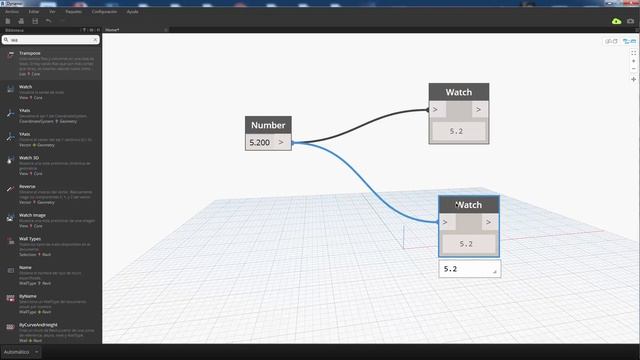Click the magnifier icon in search box
Image resolution: width=640 pixels, height=360 pixels.
tap(6, 40)
